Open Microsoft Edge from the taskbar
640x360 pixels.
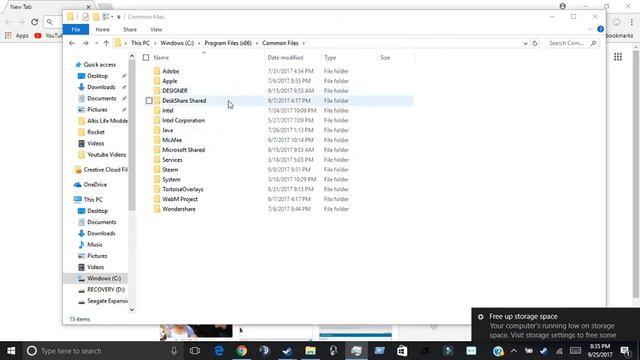[219, 351]
